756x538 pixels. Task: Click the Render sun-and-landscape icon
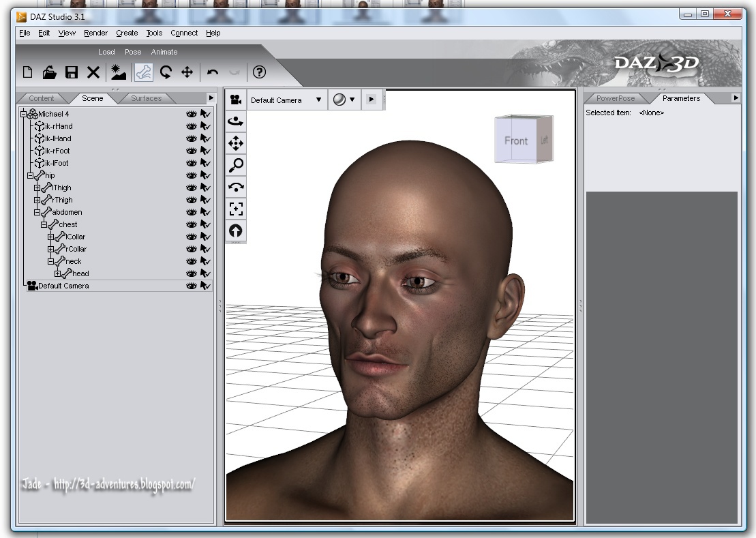coord(118,72)
